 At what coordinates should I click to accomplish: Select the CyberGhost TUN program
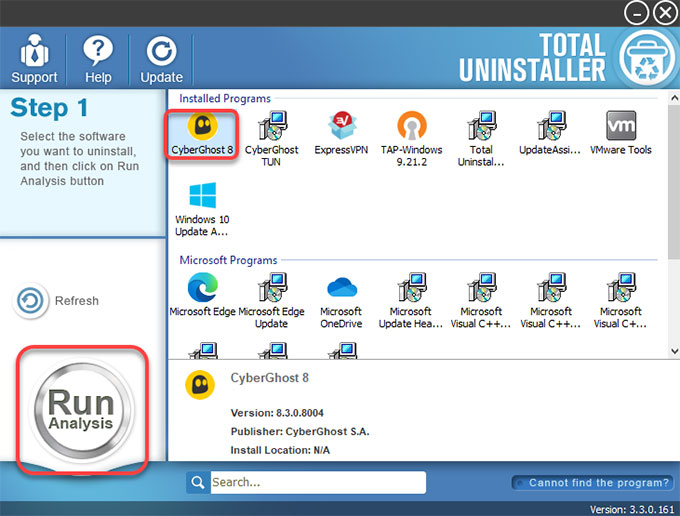click(271, 139)
